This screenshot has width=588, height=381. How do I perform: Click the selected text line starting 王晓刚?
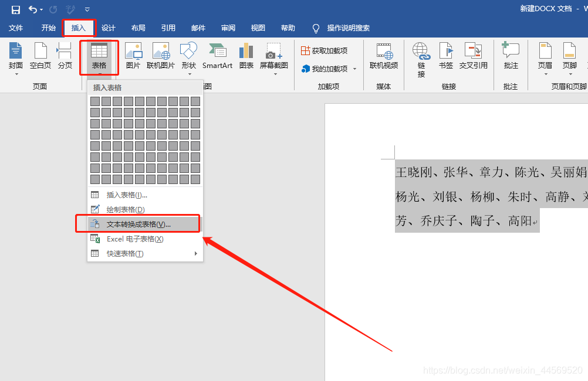click(x=491, y=172)
